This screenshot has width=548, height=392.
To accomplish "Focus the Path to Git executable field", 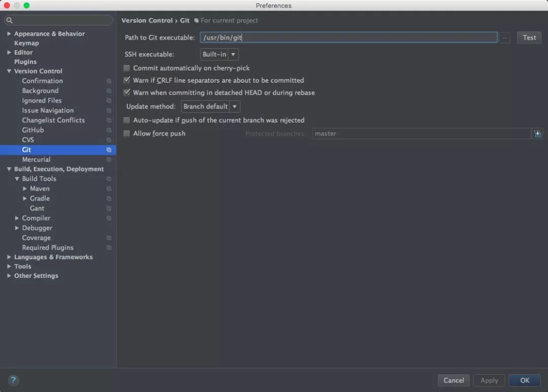I will click(x=349, y=38).
